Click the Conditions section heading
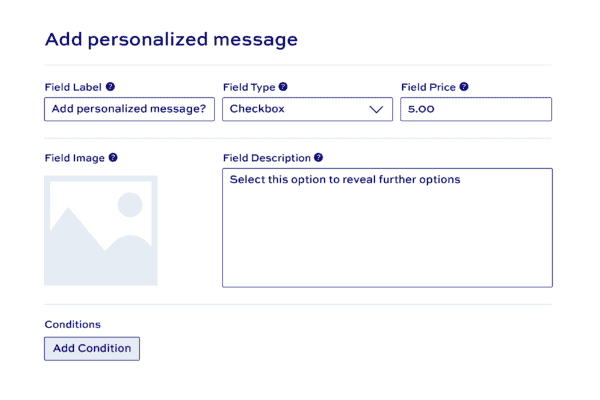Viewport: 600px width, 400px height. pos(73,324)
